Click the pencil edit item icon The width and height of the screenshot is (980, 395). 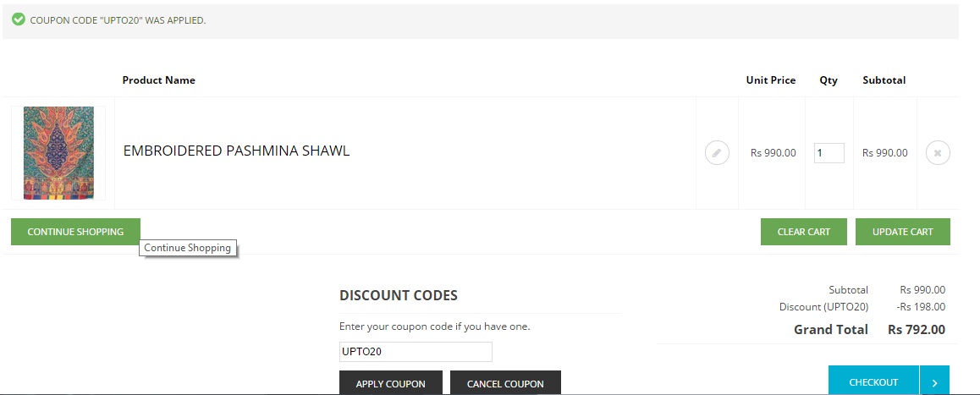pyautogui.click(x=717, y=153)
